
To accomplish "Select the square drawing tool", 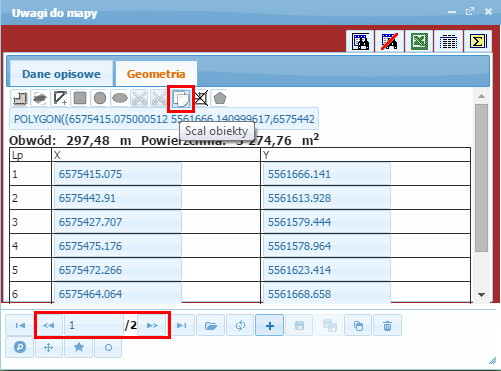I will (80, 98).
